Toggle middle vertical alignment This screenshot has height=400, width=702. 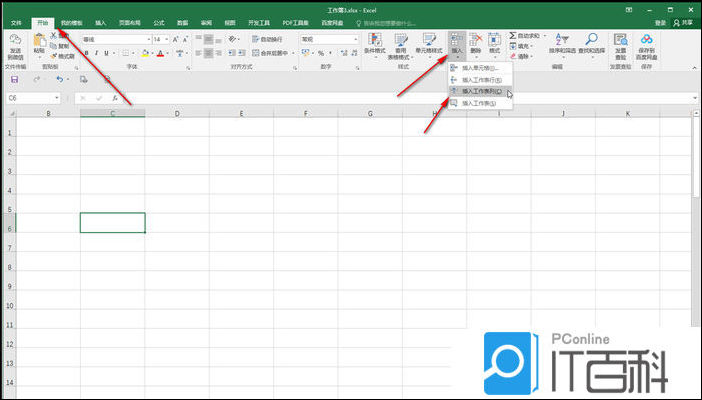click(x=208, y=39)
